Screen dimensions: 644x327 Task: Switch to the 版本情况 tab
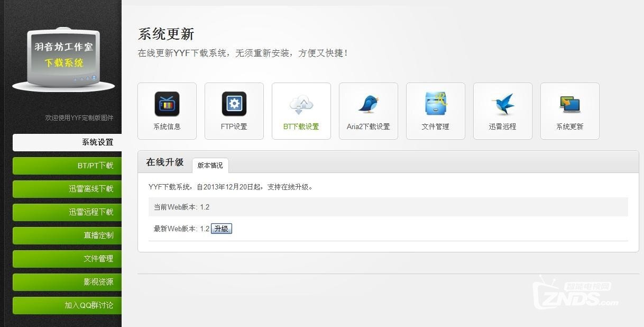pyautogui.click(x=210, y=165)
